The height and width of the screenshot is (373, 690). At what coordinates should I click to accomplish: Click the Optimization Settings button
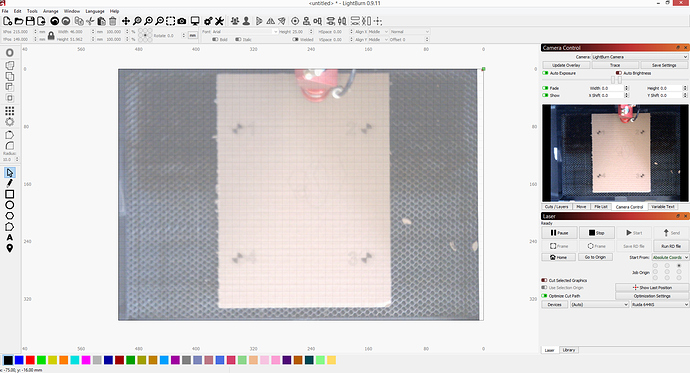coord(652,296)
